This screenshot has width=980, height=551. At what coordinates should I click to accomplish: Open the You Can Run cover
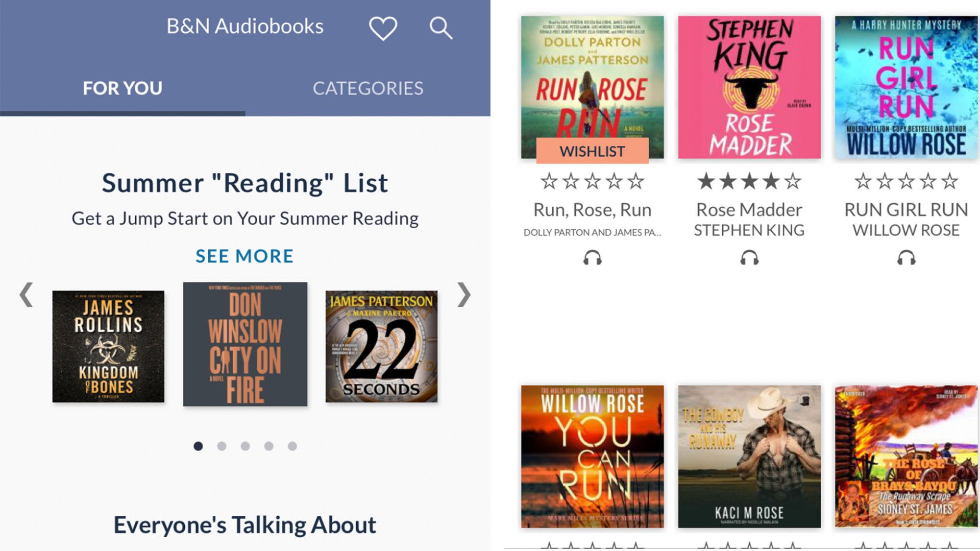point(592,456)
